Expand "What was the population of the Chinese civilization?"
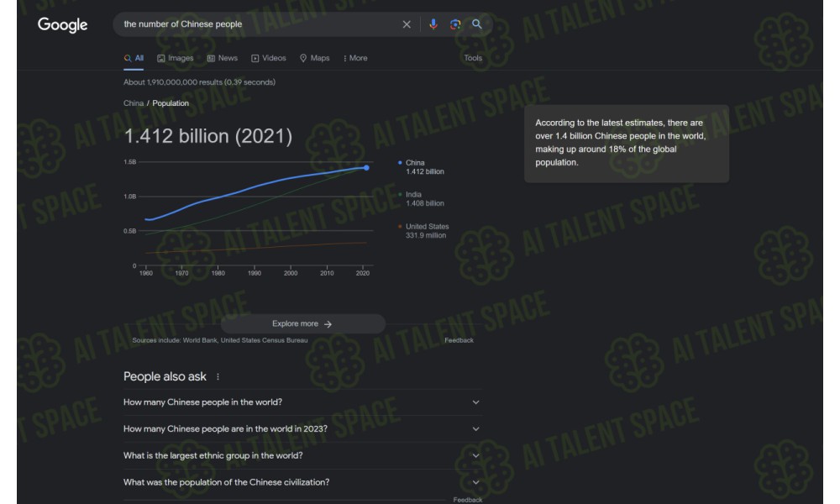The height and width of the screenshot is (504, 840). (x=302, y=482)
